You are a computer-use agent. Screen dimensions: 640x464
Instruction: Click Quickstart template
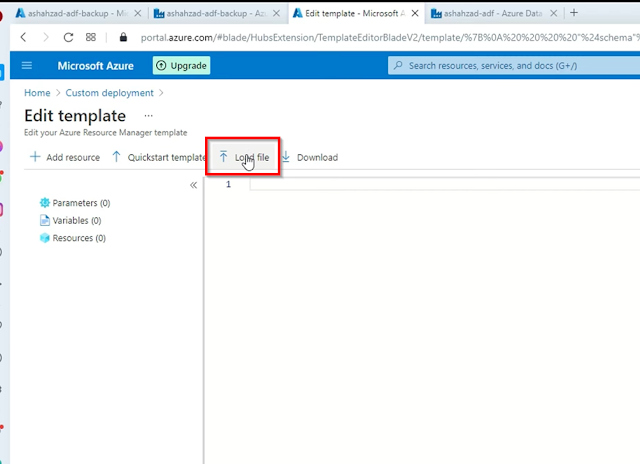point(159,157)
